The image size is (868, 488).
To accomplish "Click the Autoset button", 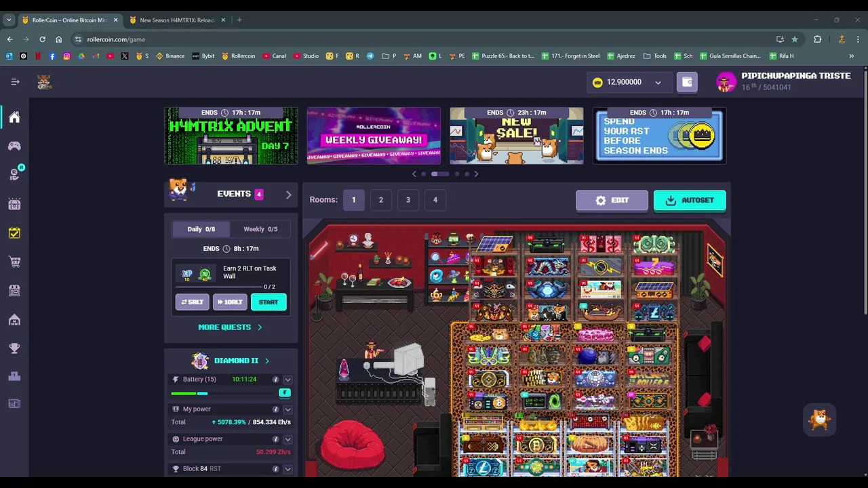I will 690,201.
